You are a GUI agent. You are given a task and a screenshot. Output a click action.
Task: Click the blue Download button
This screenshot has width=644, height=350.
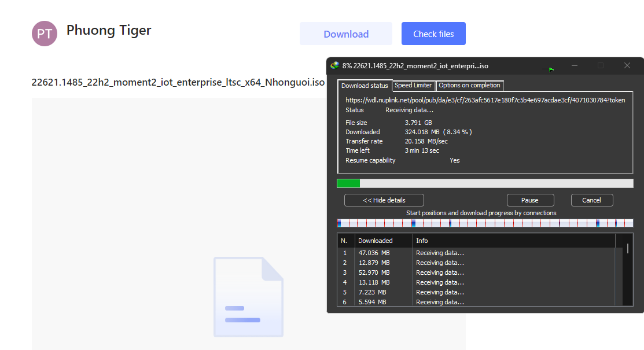(346, 34)
